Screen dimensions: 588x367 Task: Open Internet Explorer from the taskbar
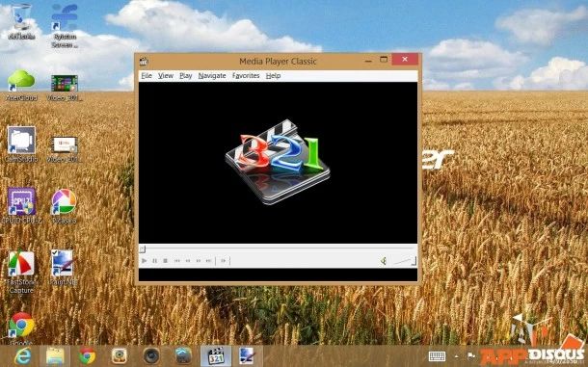pos(23,356)
